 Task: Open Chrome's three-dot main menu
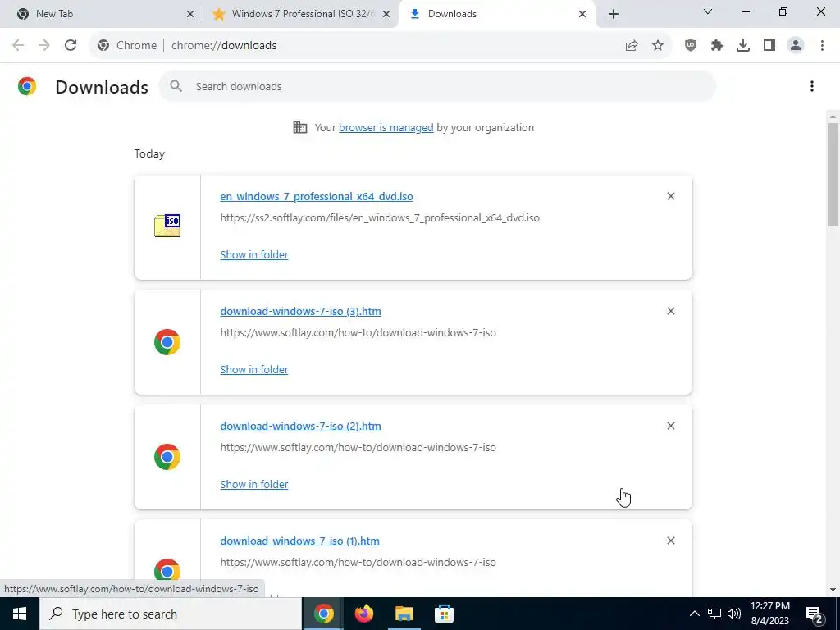[822, 46]
